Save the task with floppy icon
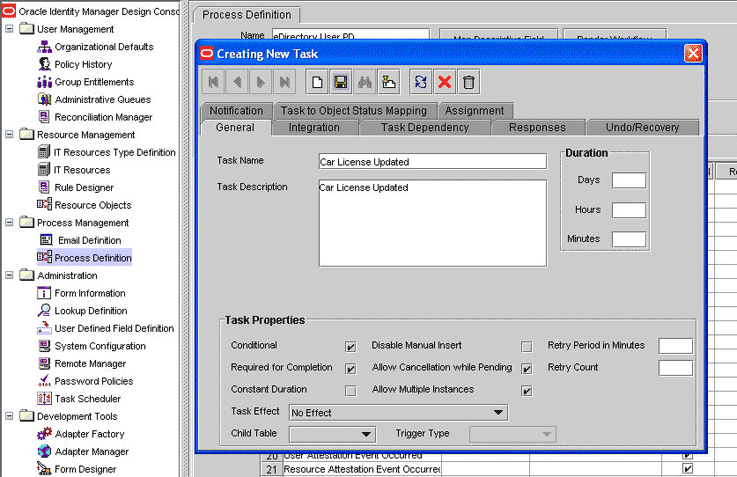 tap(341, 82)
